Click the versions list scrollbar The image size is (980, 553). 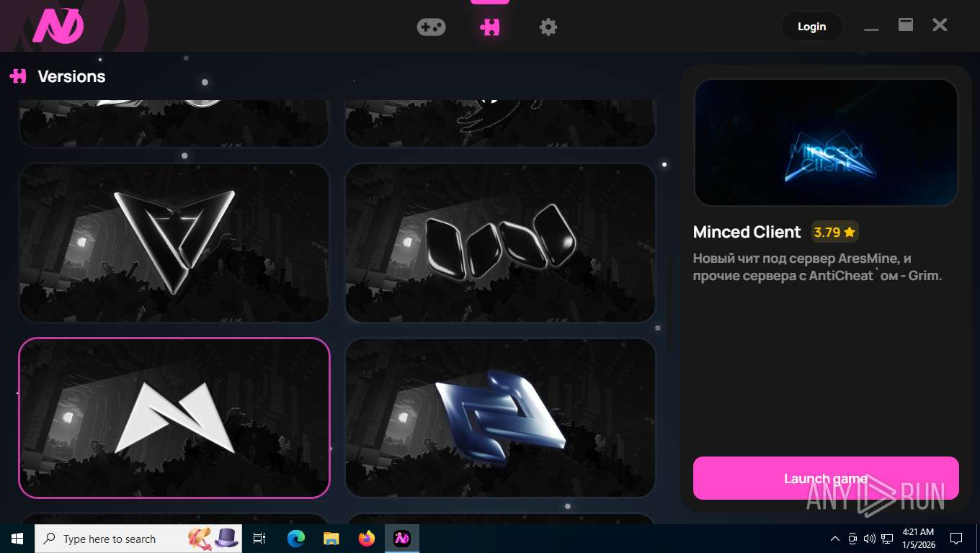tap(669, 301)
